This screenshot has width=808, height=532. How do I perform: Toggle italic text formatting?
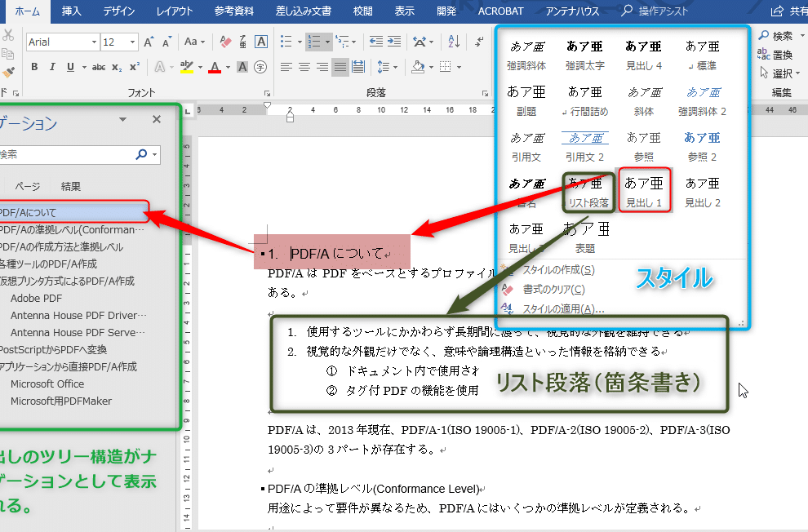pyautogui.click(x=52, y=67)
